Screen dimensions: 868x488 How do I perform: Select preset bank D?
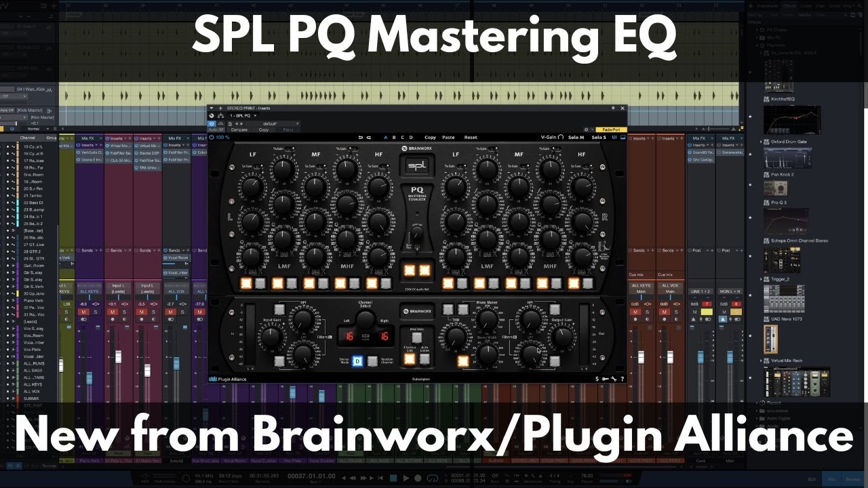tap(411, 138)
